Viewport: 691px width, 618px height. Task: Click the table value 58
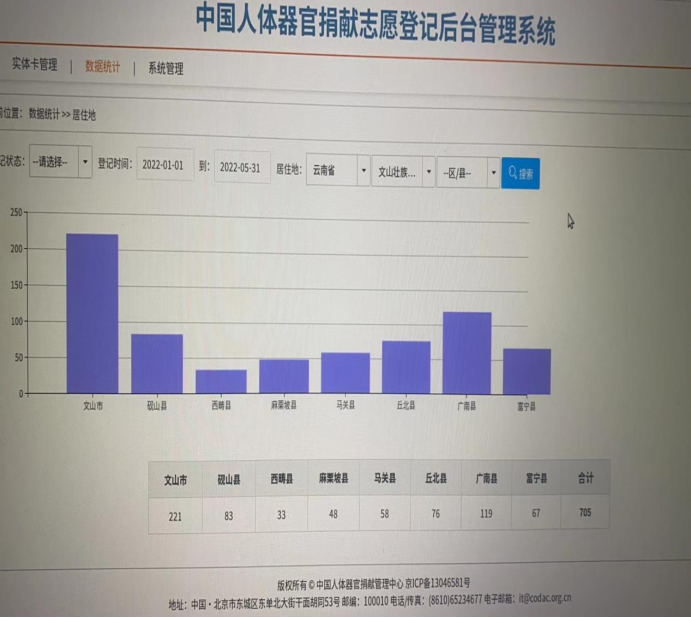[x=385, y=514]
